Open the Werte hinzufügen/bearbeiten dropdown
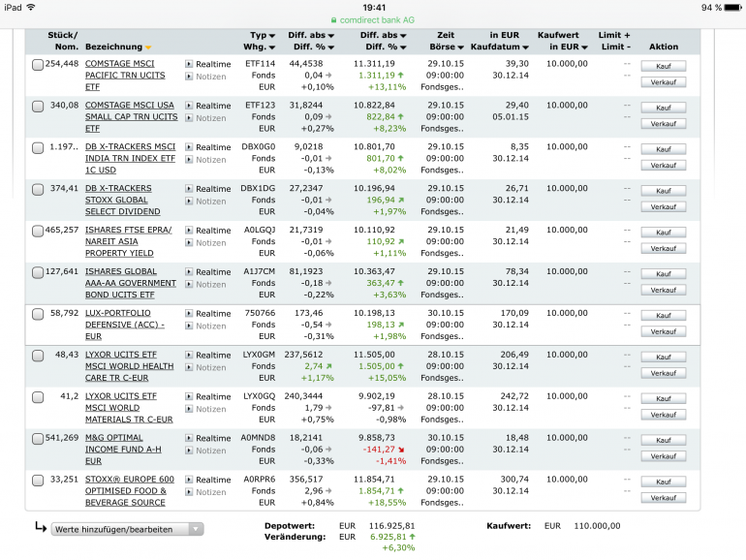Viewport: 746px width, 560px height. 128,529
